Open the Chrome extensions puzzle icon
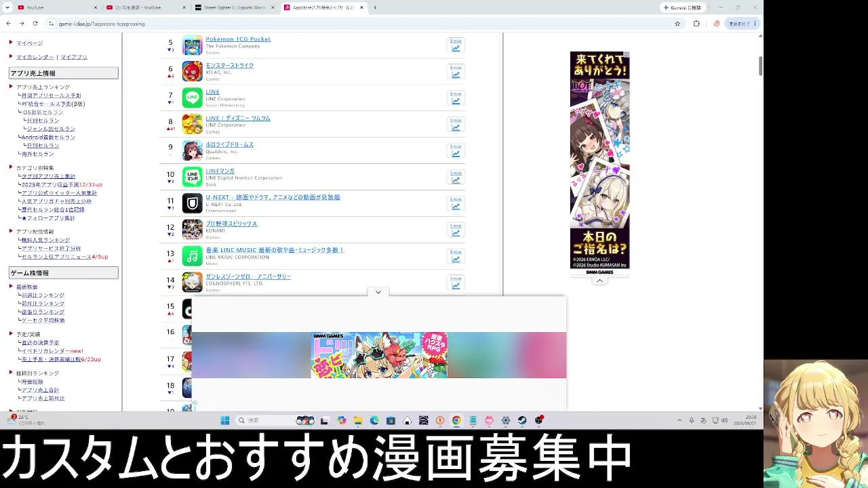The height and width of the screenshot is (488, 868). click(x=696, y=24)
